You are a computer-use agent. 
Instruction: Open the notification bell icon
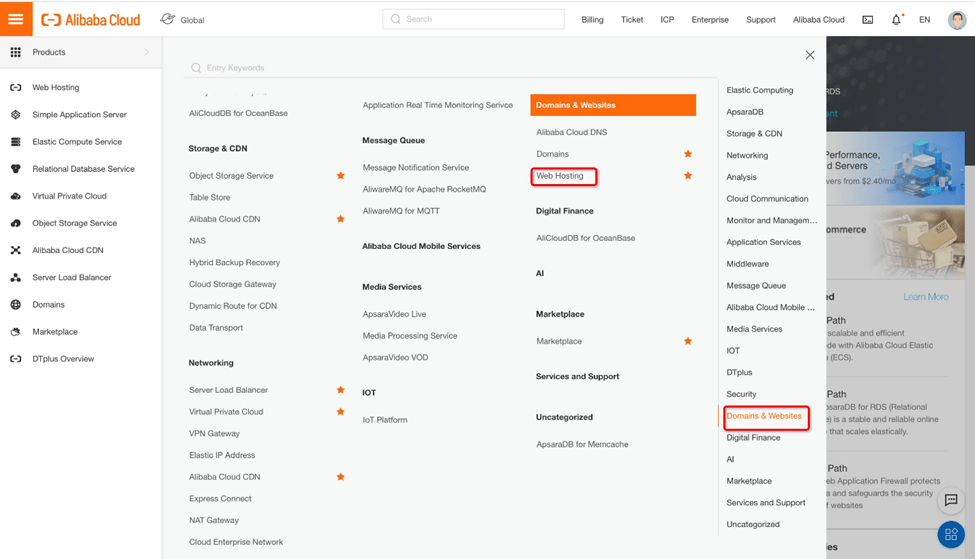(896, 20)
